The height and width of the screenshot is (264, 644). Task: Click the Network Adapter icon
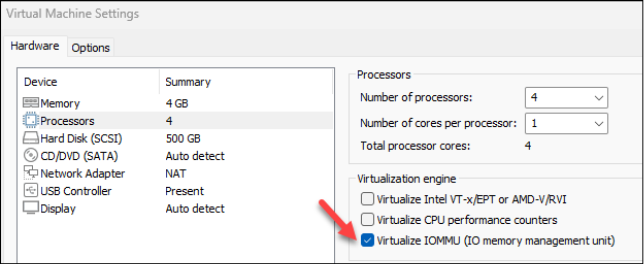click(31, 174)
